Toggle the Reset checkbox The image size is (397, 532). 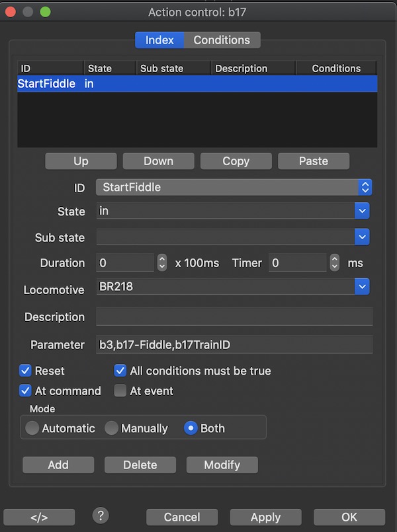26,371
